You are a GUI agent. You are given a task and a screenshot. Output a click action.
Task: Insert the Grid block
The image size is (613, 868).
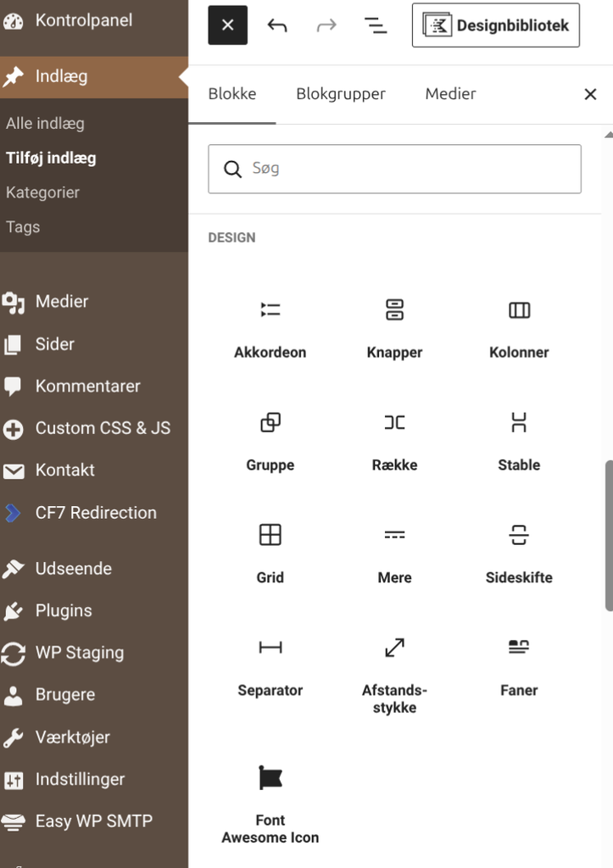270,554
